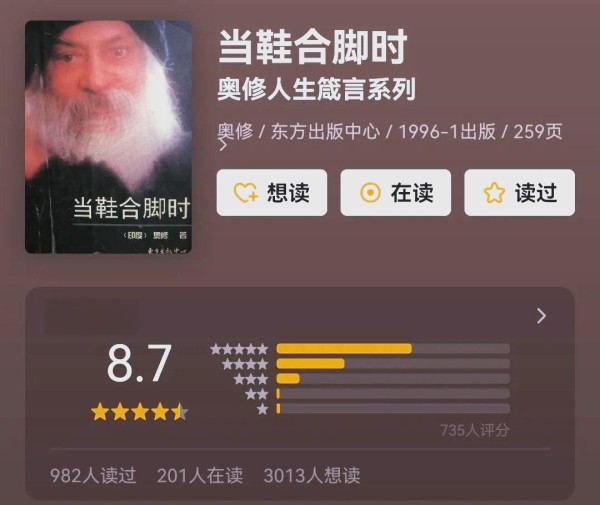This screenshot has width=600, height=505.
Task: Tap the three-star rating row stars
Action: tap(251, 379)
